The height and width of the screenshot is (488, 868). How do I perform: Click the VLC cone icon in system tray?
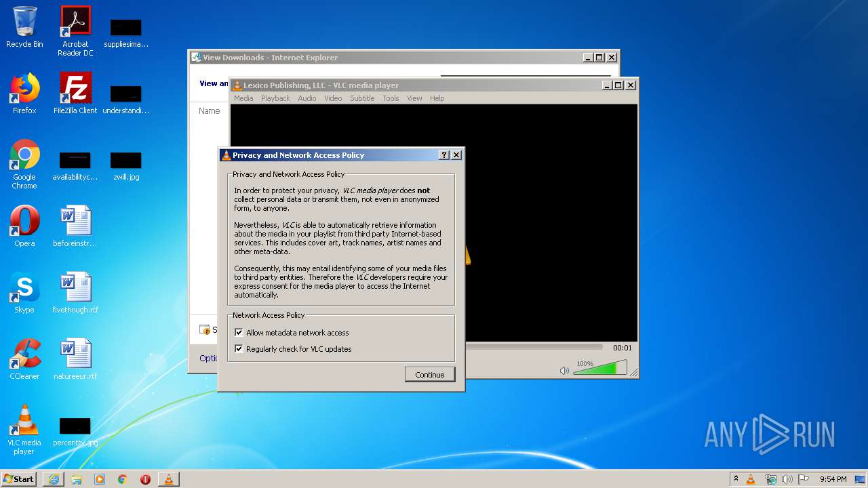(x=751, y=479)
